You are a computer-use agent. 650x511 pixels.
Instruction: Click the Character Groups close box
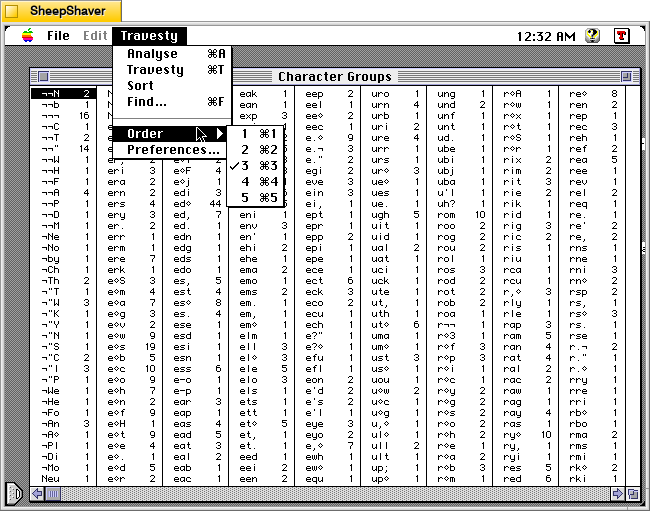pyautogui.click(x=44, y=76)
